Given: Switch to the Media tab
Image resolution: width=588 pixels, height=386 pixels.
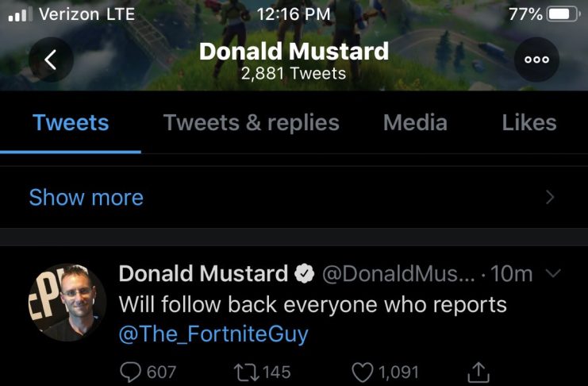Looking at the screenshot, I should (415, 123).
